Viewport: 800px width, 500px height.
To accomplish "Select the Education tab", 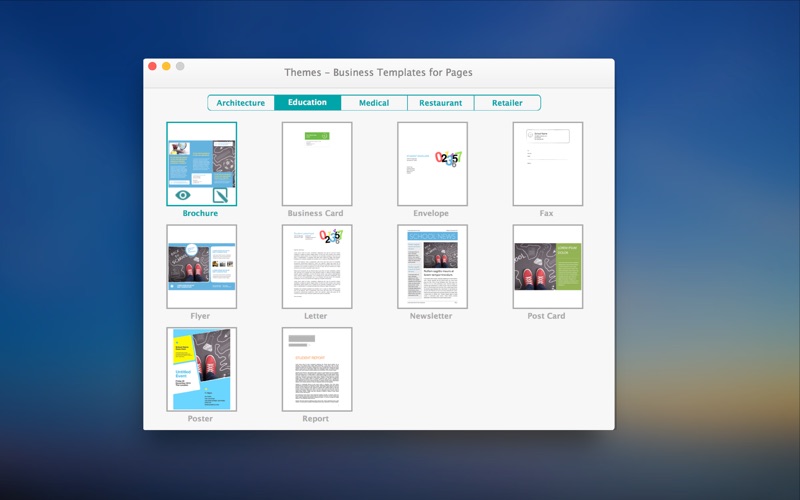I will pos(307,103).
